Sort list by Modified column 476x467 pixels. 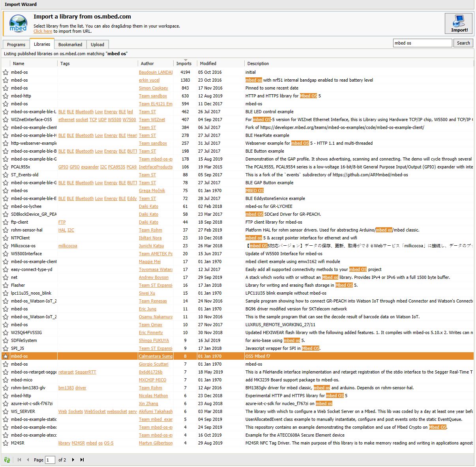(x=208, y=64)
